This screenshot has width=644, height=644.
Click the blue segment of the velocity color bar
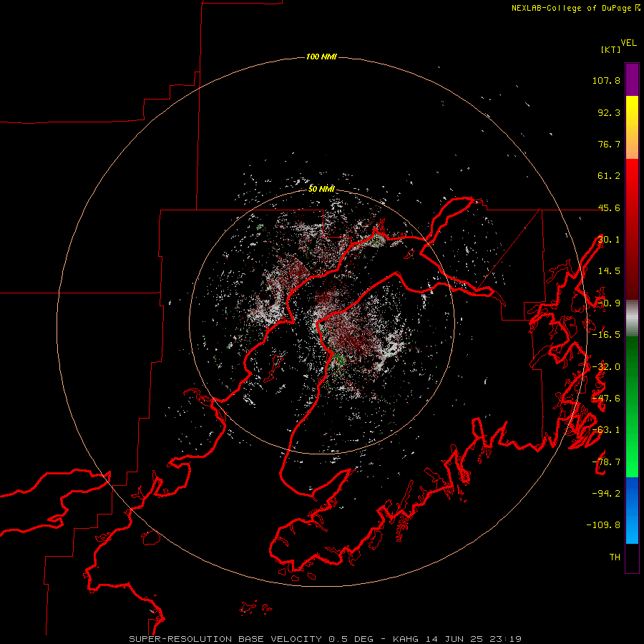coord(632,510)
